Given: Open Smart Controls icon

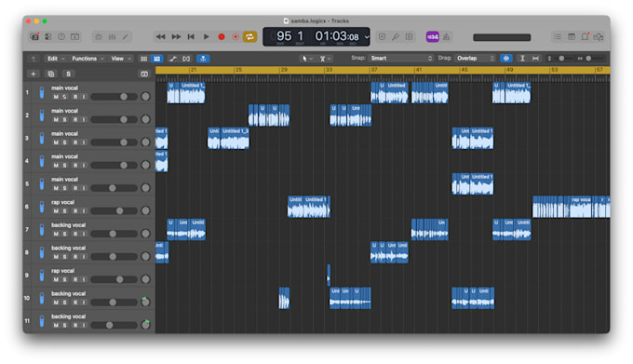Looking at the screenshot, I should click(99, 36).
